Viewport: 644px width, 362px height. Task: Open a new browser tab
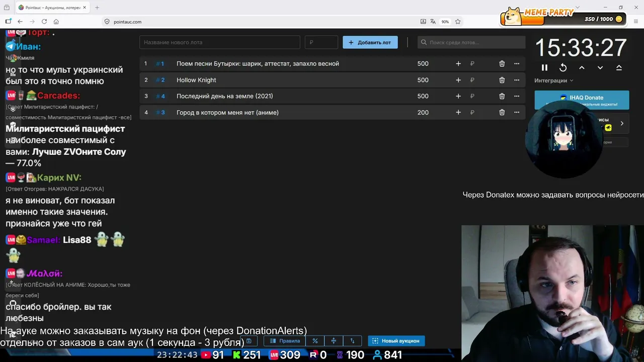[x=97, y=8]
